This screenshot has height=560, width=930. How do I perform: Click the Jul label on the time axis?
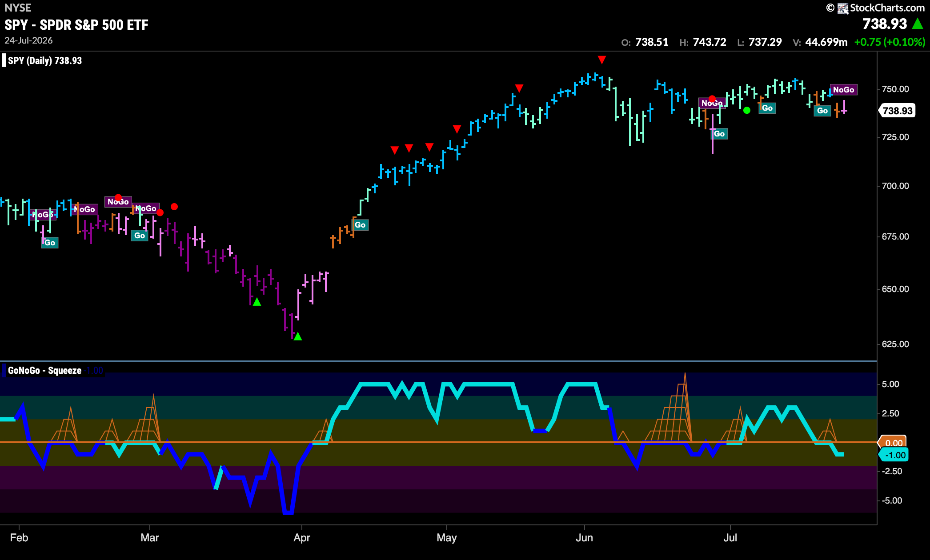point(730,538)
